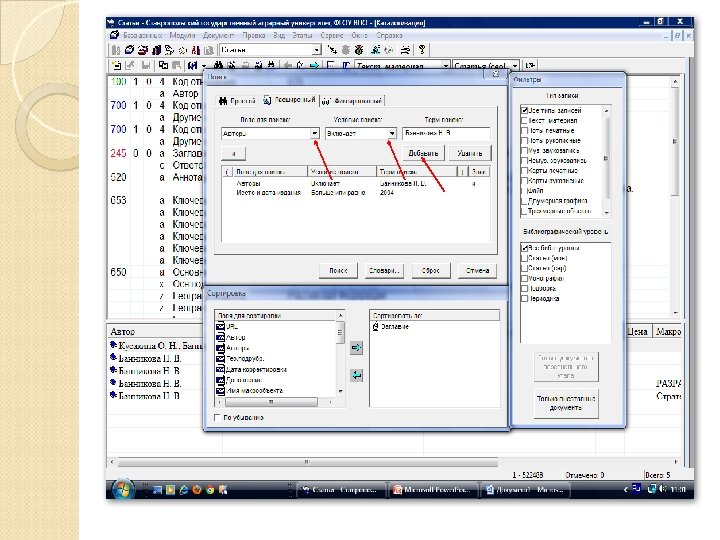Switch to Документ Microsoft Word taskbar button
The image size is (720, 540).
tap(526, 490)
